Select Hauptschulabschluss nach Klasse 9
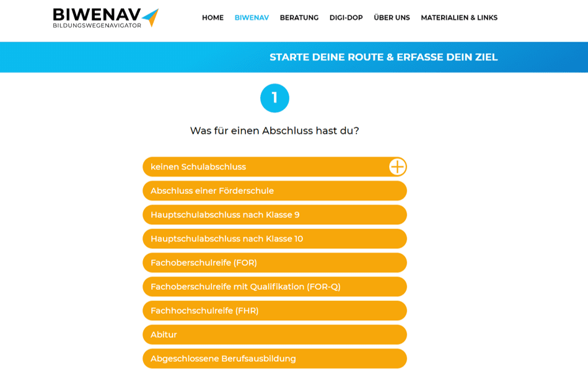Screen dimensions: 588x379 pos(274,215)
